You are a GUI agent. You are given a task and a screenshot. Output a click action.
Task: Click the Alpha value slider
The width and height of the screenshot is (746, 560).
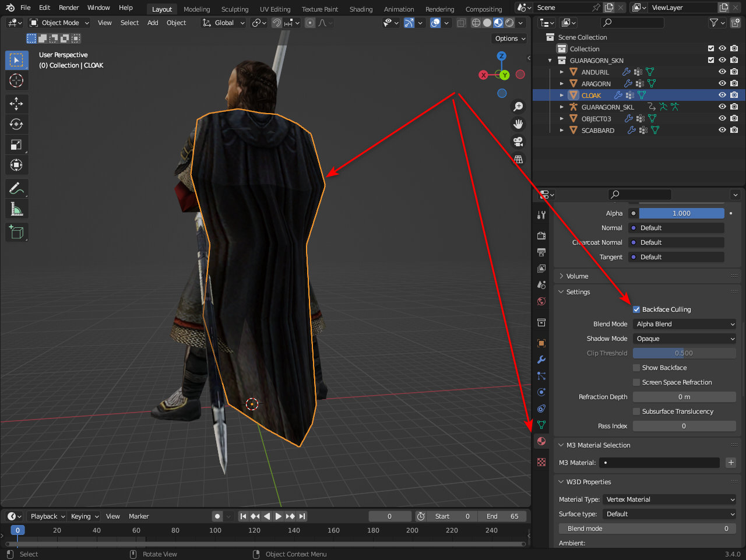(681, 213)
